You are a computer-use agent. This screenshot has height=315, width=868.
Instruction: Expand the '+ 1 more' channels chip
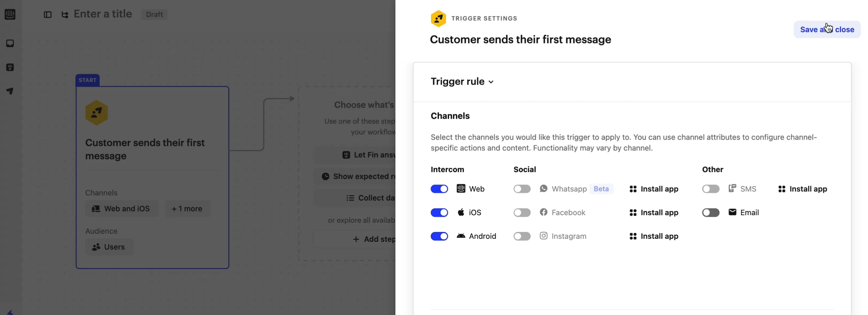tap(187, 209)
